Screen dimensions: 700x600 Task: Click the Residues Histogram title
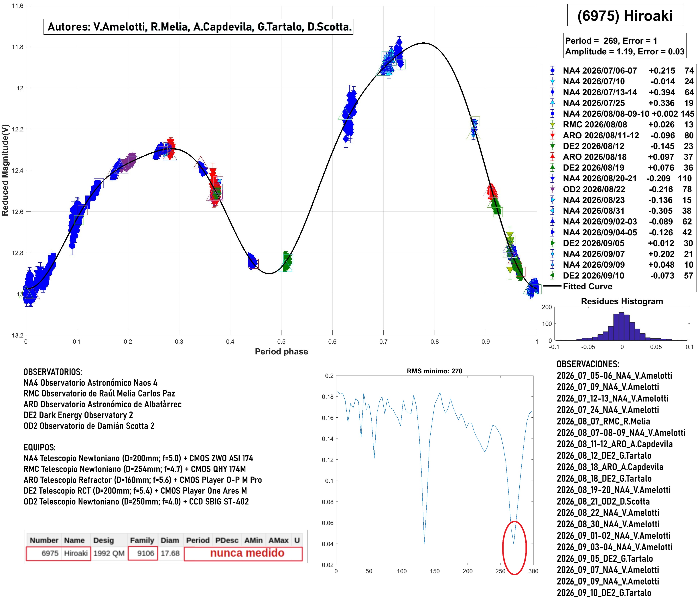click(622, 301)
